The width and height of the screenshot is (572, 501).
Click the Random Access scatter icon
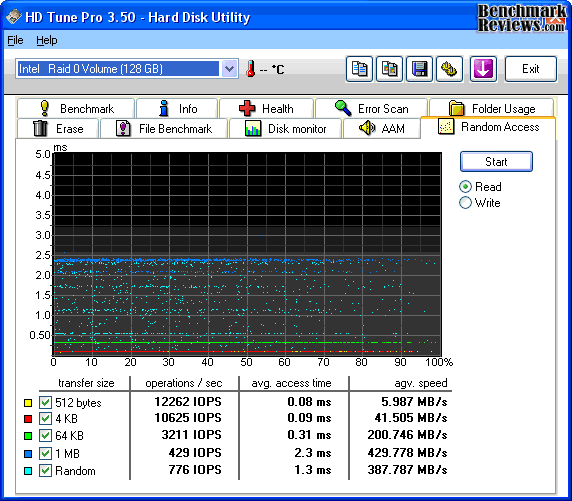[x=446, y=127]
